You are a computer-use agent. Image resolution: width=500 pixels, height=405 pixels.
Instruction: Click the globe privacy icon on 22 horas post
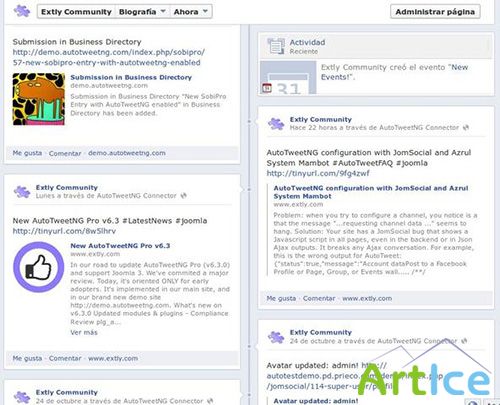click(466, 127)
